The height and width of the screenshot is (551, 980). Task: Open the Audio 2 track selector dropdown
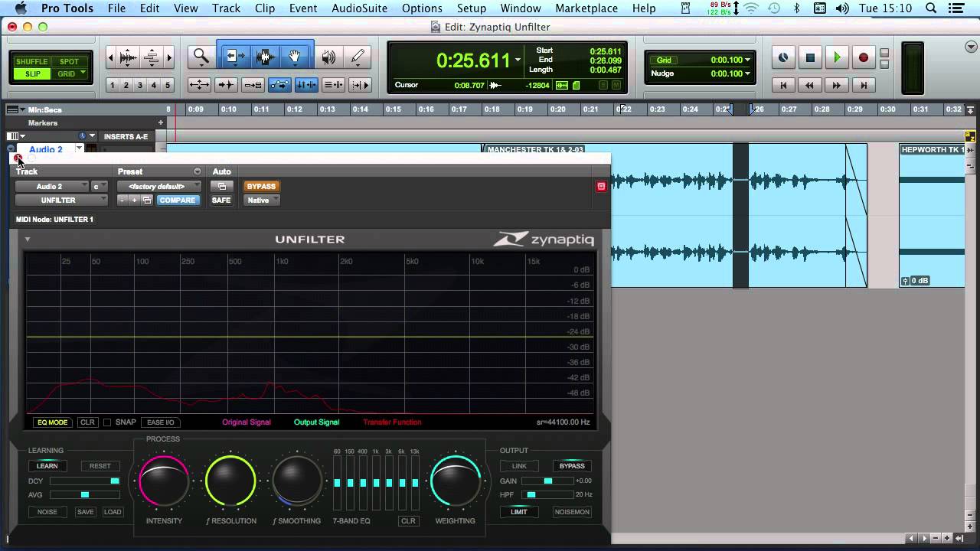pyautogui.click(x=51, y=186)
